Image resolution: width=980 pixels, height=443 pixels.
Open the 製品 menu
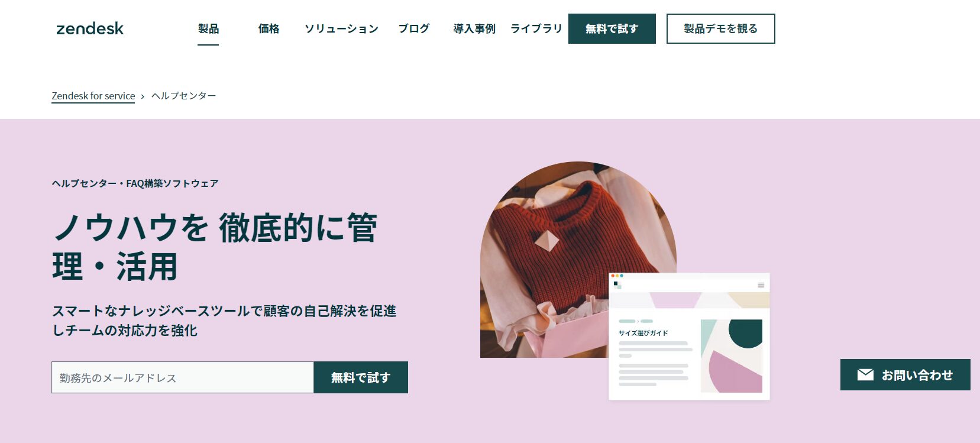208,28
